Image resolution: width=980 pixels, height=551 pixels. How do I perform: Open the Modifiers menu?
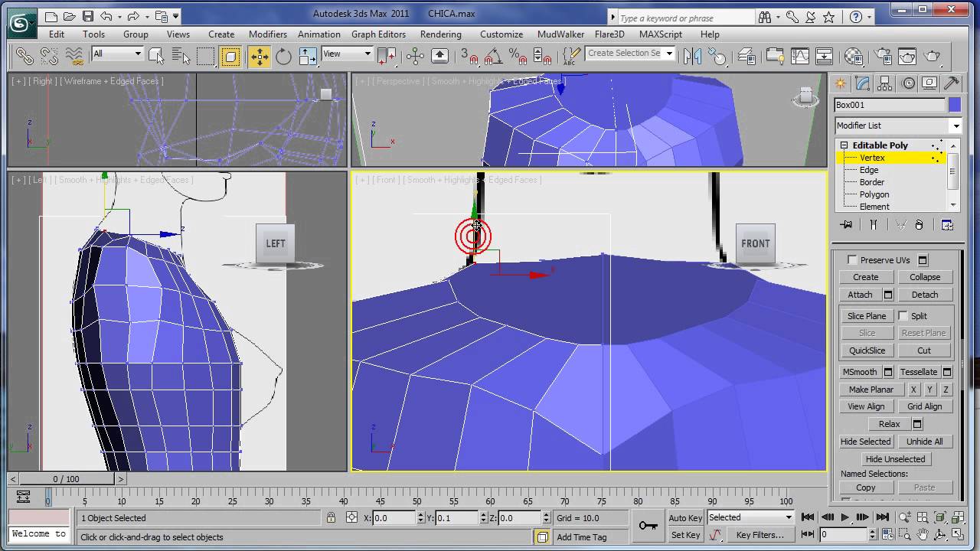[x=268, y=34]
